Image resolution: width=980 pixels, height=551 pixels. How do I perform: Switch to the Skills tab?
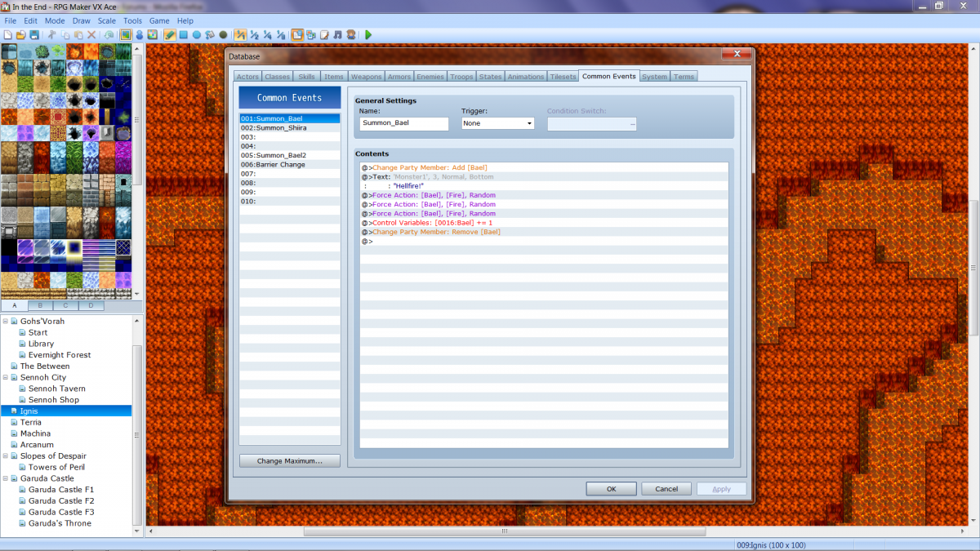pos(306,77)
